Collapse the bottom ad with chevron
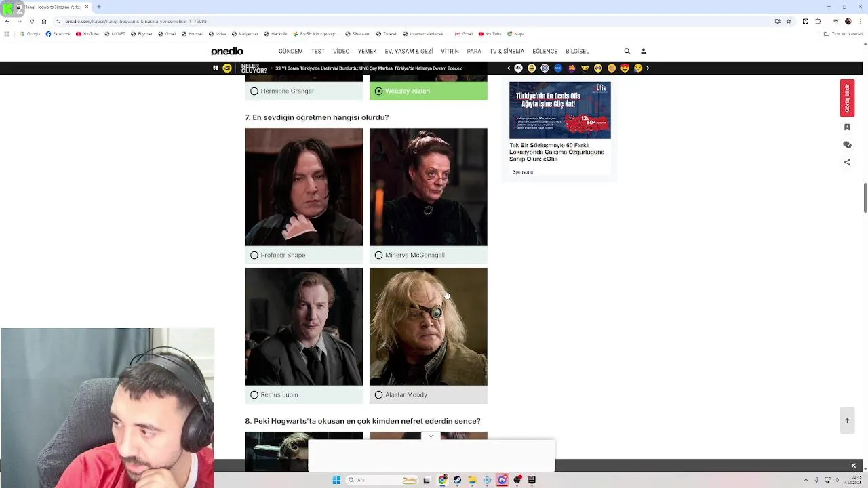The height and width of the screenshot is (488, 868). tap(431, 436)
